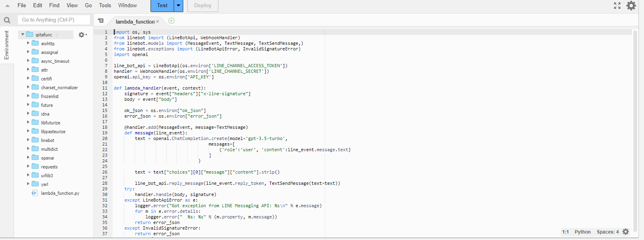This screenshot has height=240, width=644.
Task: Click 'except InvalidSignatureError:' line
Action: pos(162,228)
